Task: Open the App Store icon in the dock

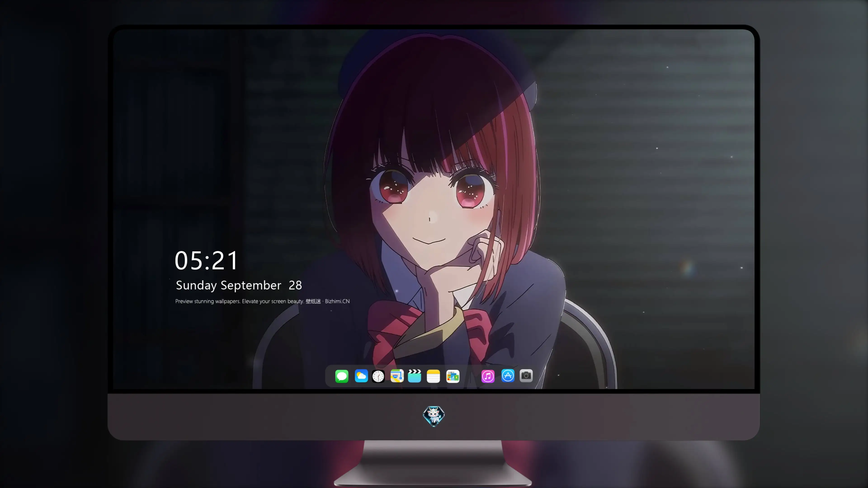Action: pos(508,375)
